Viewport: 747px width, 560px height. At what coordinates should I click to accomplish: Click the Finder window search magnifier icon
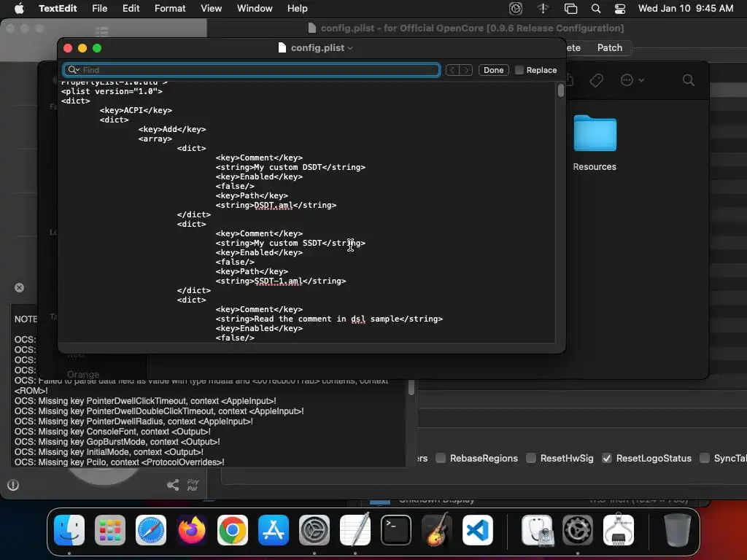pyautogui.click(x=689, y=80)
